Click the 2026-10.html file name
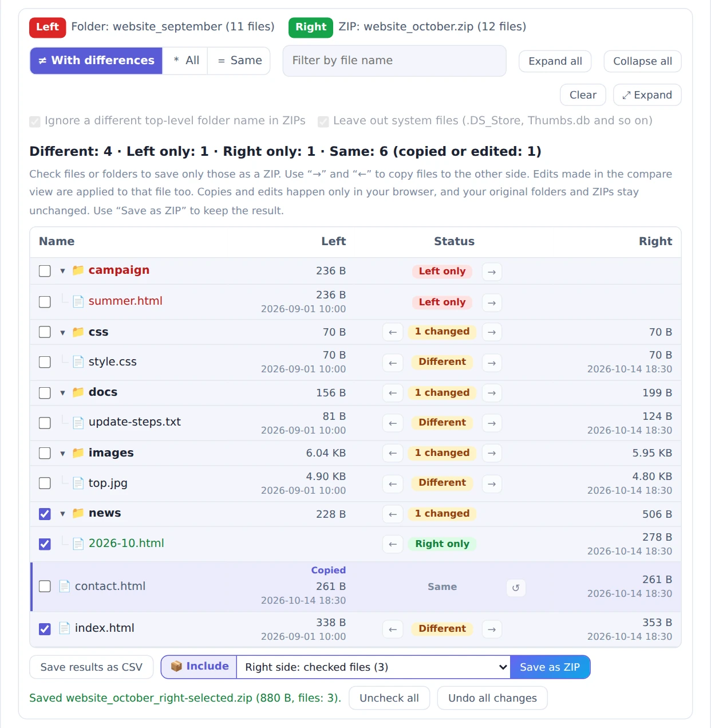Screen dimensions: 711x728 [127, 544]
